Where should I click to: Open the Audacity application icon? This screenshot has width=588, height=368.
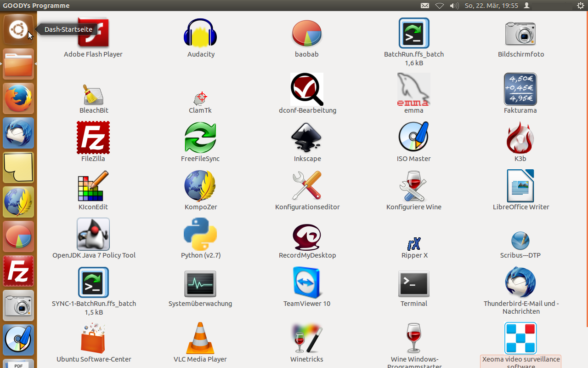[200, 34]
